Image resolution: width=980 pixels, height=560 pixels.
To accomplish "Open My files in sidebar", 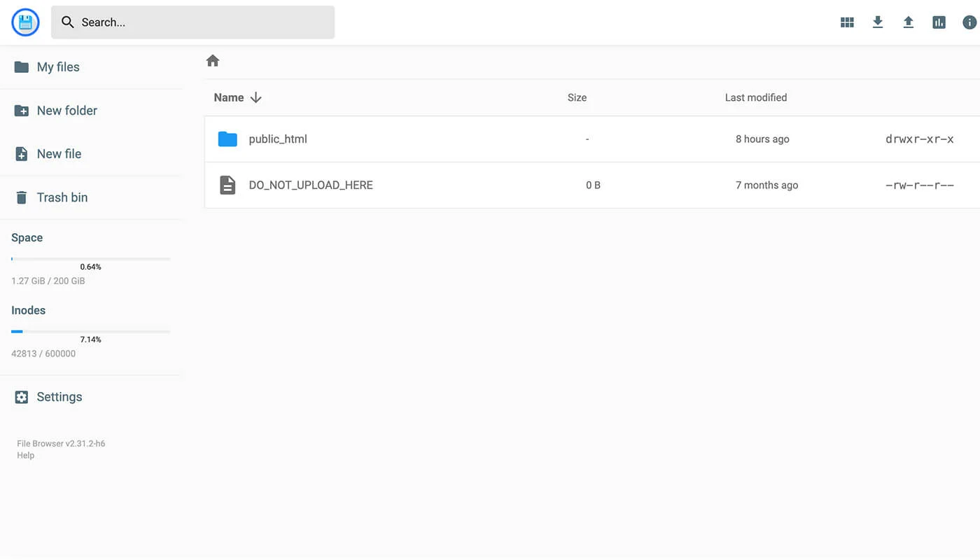I will point(58,67).
